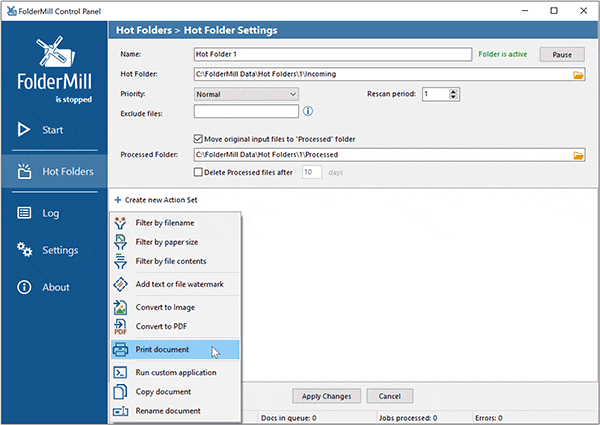
Task: Browse for Hot Folder path folder icon
Action: coord(578,75)
